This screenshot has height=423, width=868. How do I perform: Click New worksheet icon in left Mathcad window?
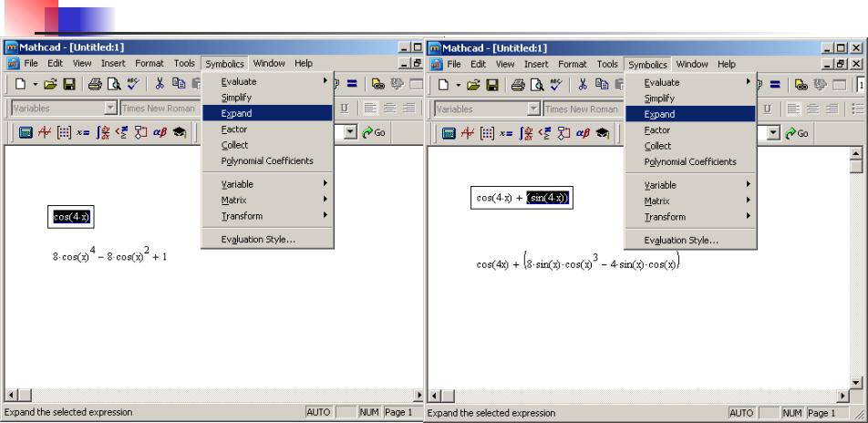click(20, 84)
